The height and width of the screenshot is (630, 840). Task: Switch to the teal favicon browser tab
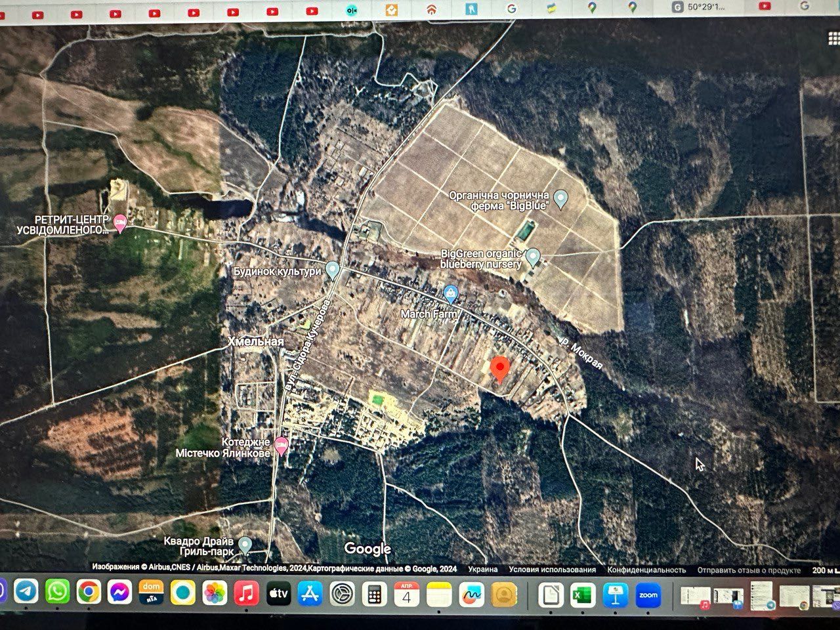pos(471,9)
